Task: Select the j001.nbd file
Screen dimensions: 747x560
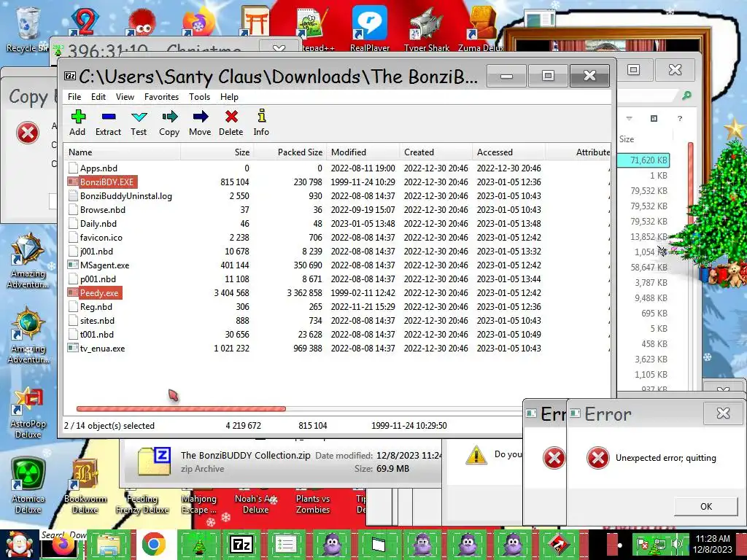Action: [x=96, y=251]
